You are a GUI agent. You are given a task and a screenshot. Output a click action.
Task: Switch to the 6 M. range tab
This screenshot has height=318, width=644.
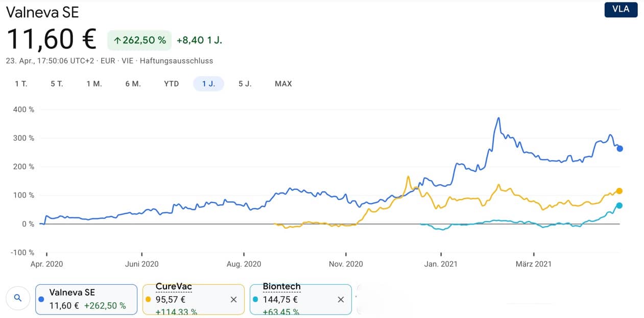pyautogui.click(x=133, y=84)
